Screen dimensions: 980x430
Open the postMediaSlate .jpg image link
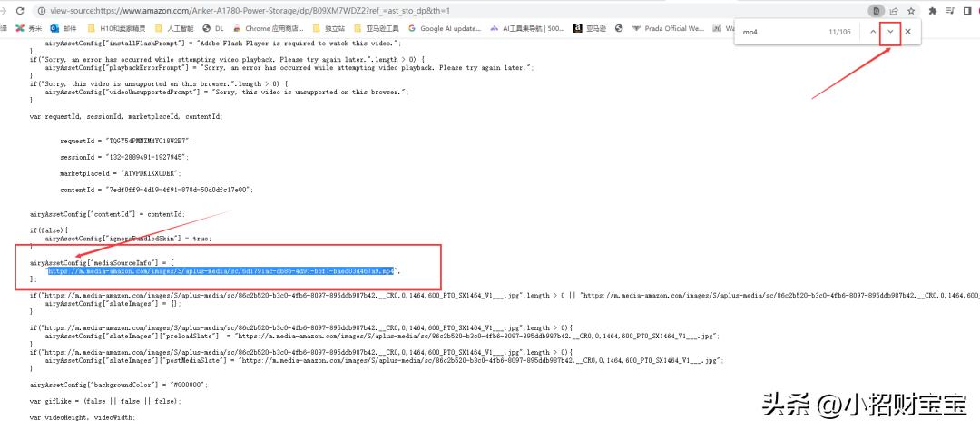[x=482, y=360]
